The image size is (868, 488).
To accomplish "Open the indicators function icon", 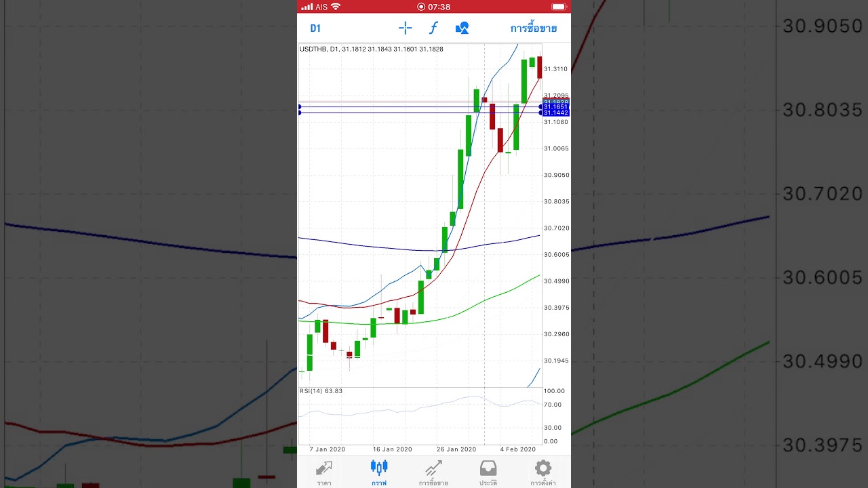I will [433, 28].
